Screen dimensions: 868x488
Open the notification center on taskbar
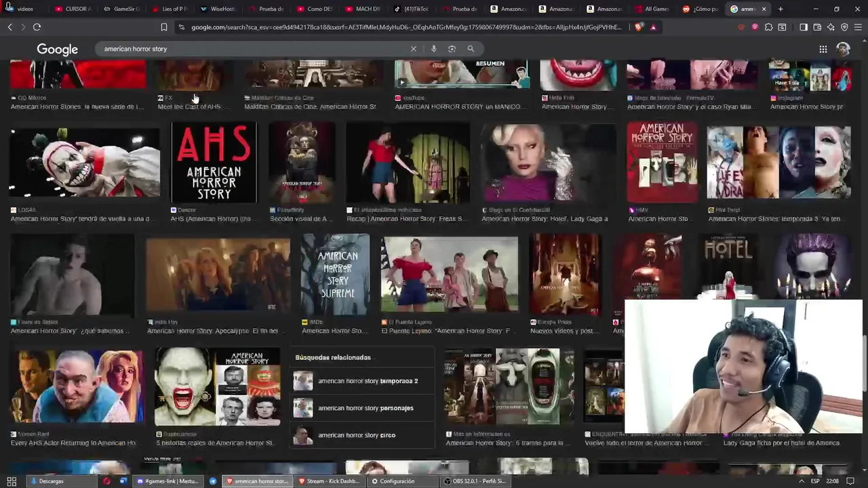point(850,481)
